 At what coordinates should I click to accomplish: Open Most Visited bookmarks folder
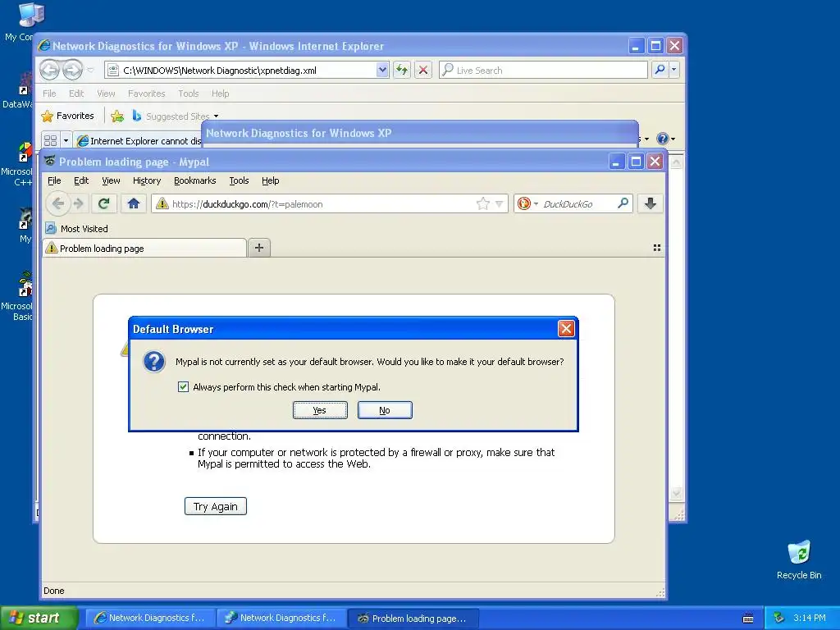76,229
